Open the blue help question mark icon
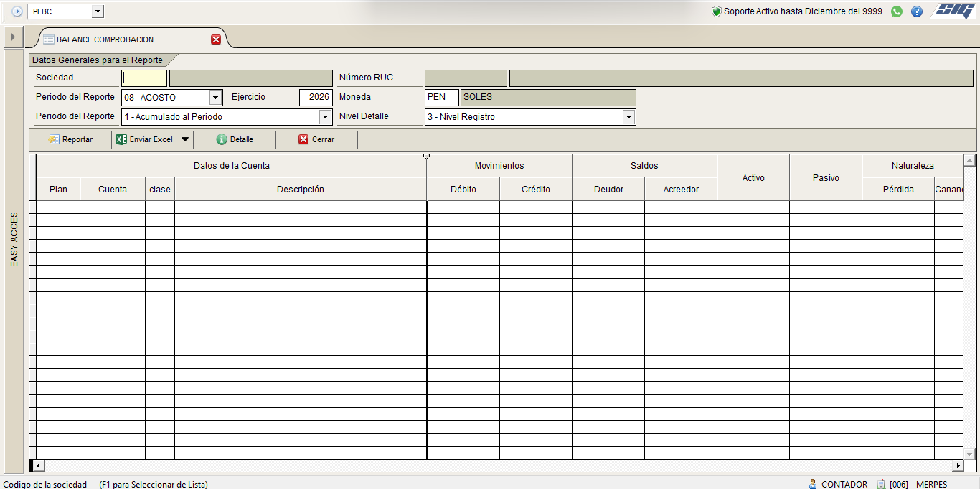This screenshot has width=980, height=489. tap(917, 11)
